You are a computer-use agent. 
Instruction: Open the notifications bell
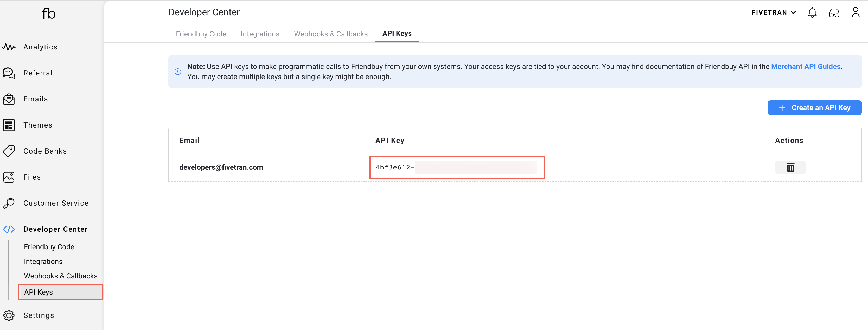coord(812,12)
